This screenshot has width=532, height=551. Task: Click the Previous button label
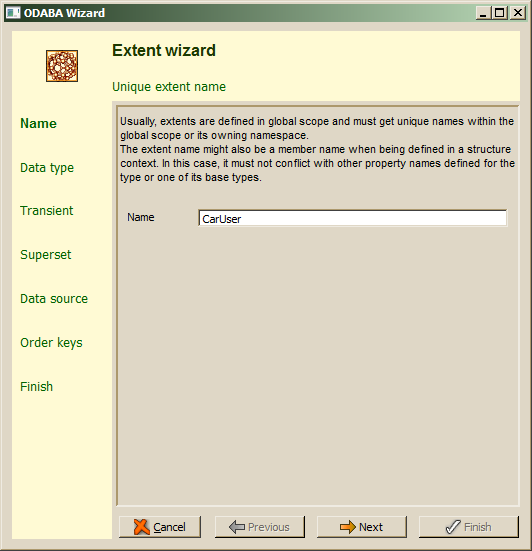(x=268, y=527)
